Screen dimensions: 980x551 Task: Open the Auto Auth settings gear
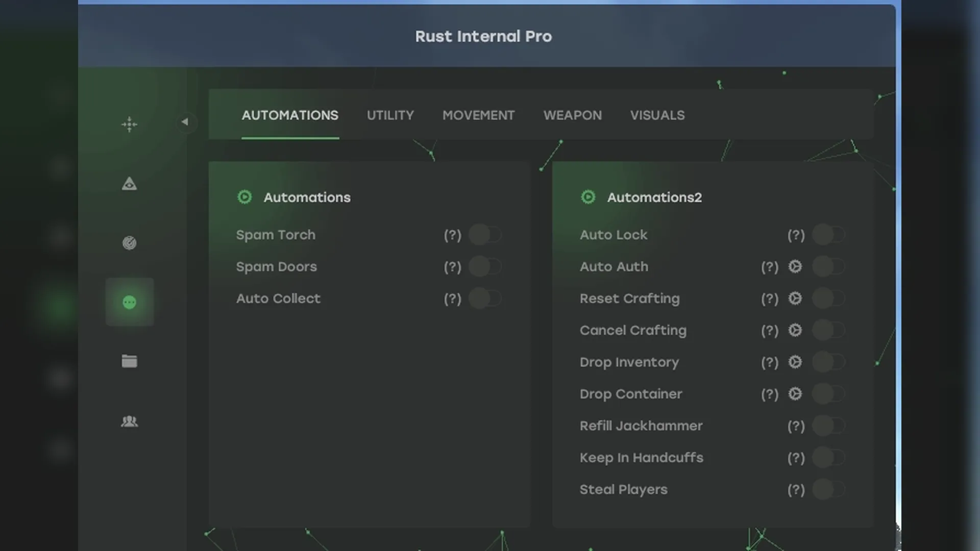point(795,266)
